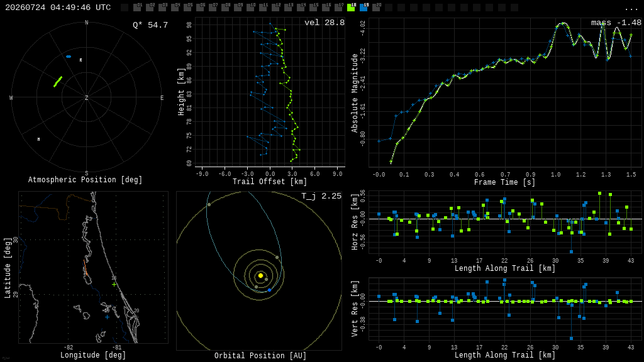The image size is (644, 362).
Task: Select the green station 18 indicator
Action: point(351,8)
